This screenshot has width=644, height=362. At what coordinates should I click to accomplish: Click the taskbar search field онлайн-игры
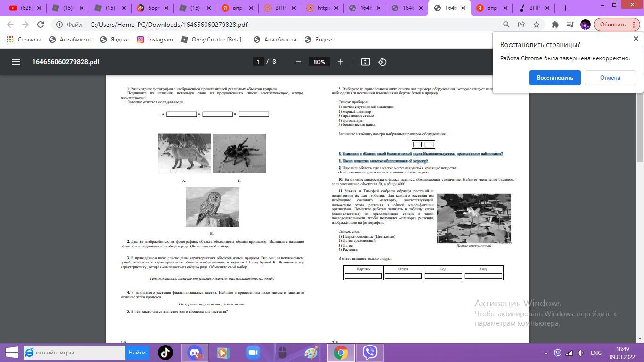[74, 353]
